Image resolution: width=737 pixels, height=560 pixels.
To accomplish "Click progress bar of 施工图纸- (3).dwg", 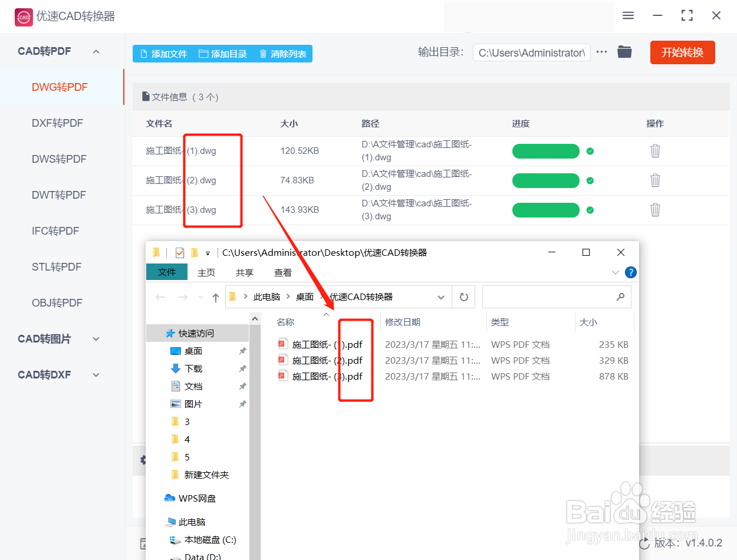I will click(546, 210).
